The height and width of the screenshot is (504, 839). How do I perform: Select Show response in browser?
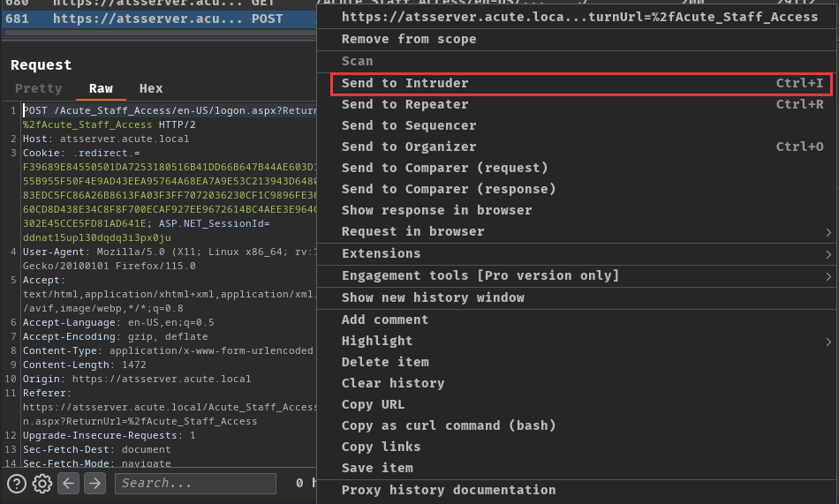point(578,210)
